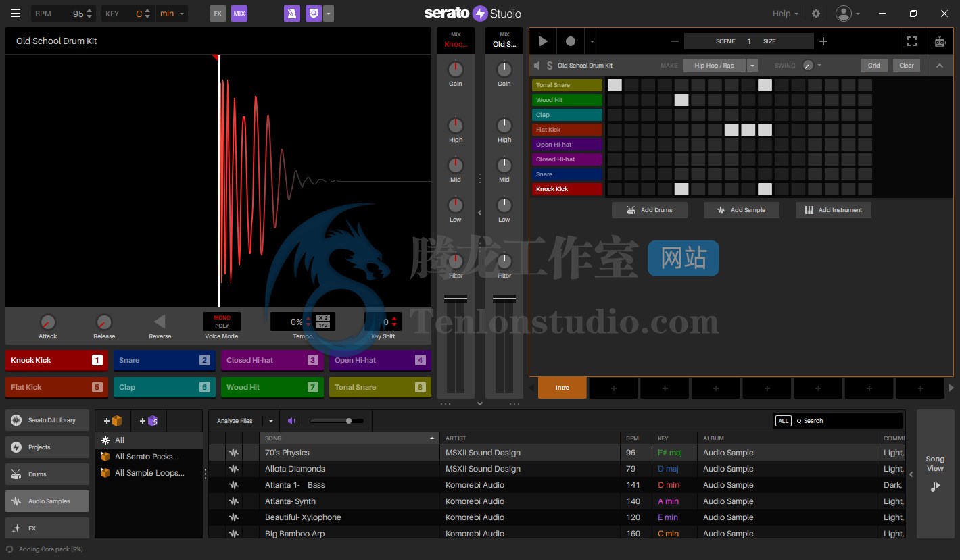Select the Snare pad 2
This screenshot has height=560, width=960.
(x=164, y=360)
